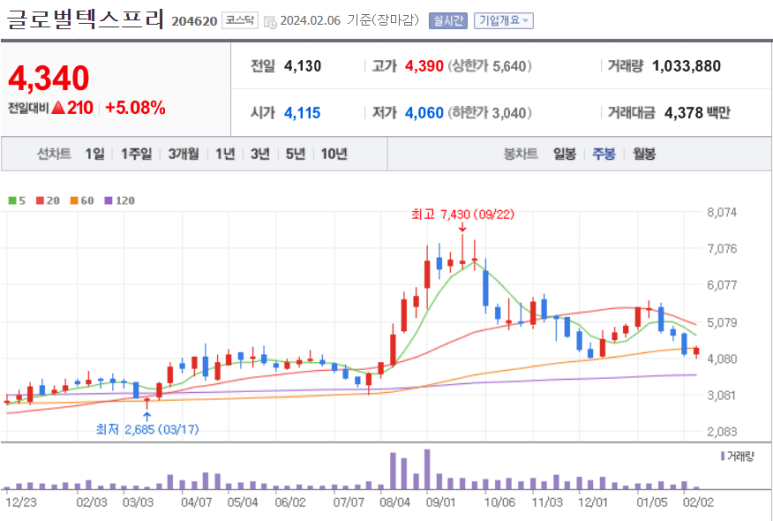
Task: Click the 실시간 button
Action: click(448, 21)
